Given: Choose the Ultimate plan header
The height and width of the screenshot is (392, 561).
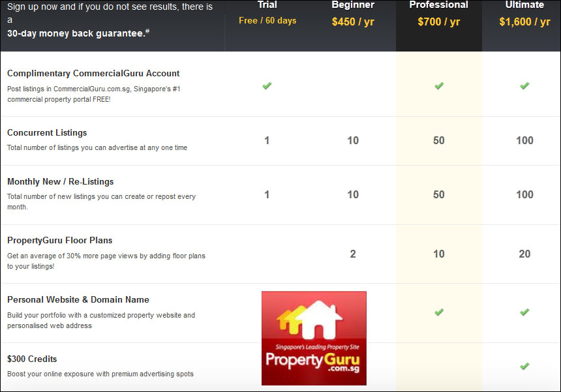Looking at the screenshot, I should click(524, 5).
